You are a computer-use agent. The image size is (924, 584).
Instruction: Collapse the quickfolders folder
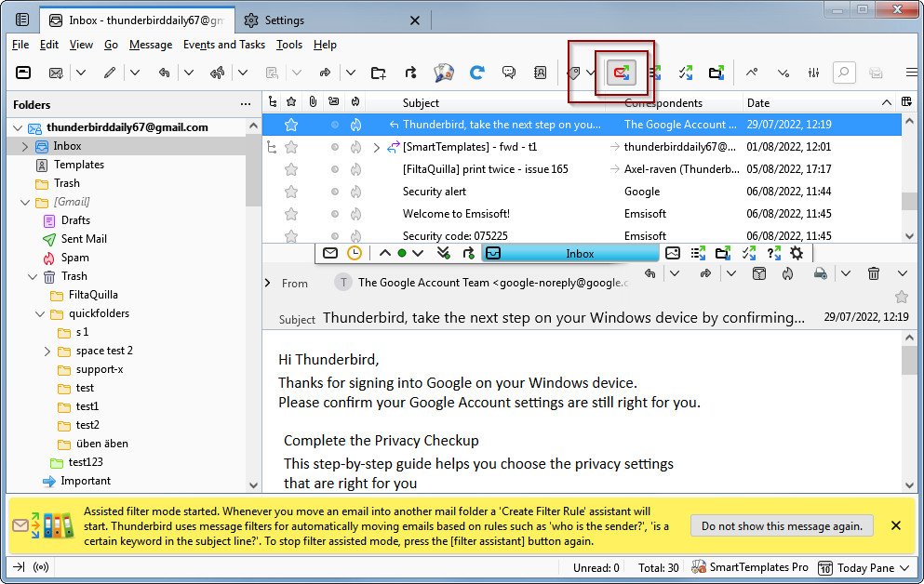point(39,313)
